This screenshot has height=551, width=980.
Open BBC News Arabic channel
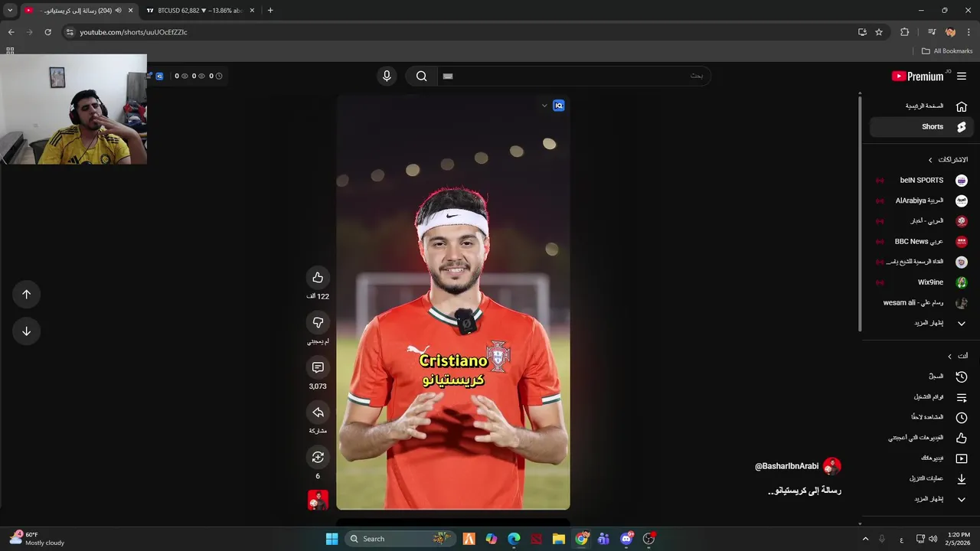coord(921,242)
